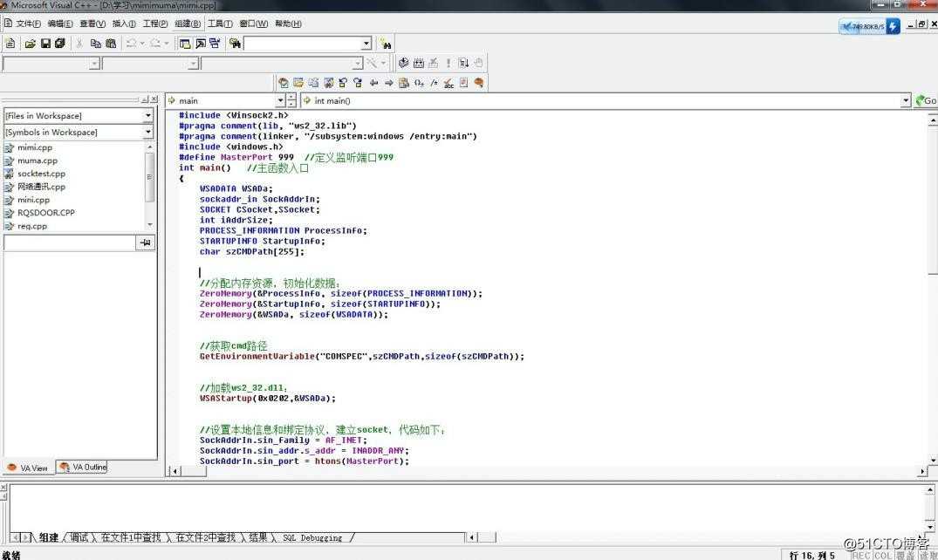Expand the second WizardBar filter combo
Image resolution: width=938 pixels, height=560 pixels.
(x=193, y=64)
